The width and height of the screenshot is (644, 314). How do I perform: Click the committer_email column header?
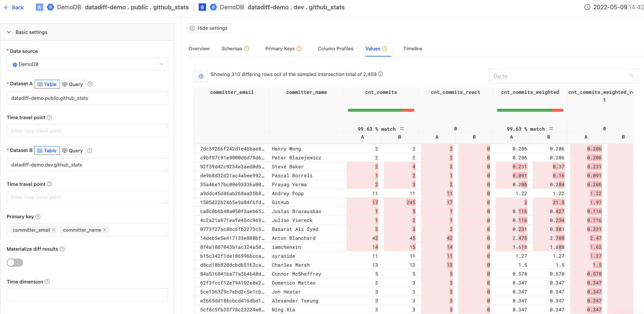[x=232, y=92]
